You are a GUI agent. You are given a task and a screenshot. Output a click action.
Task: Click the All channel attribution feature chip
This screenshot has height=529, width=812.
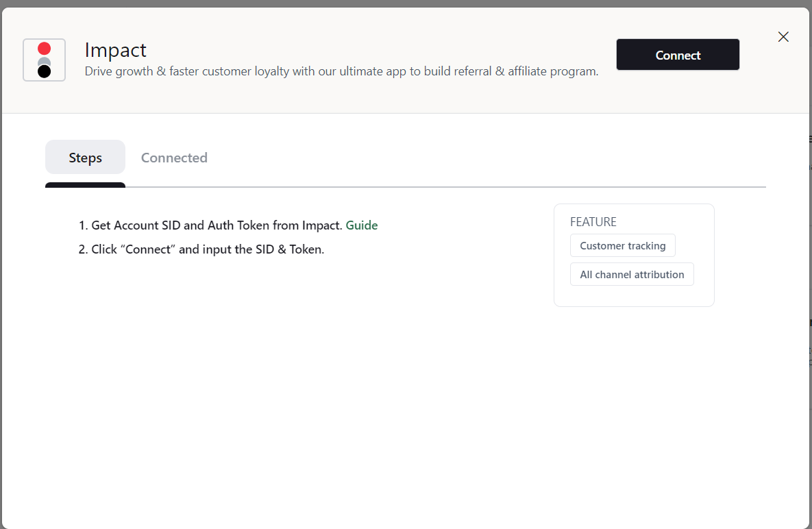click(632, 274)
